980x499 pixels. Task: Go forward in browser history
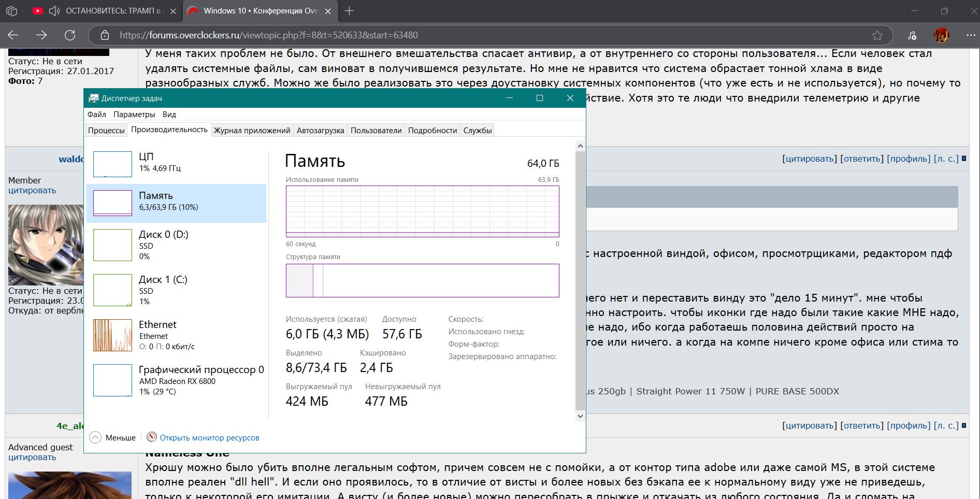click(x=41, y=35)
